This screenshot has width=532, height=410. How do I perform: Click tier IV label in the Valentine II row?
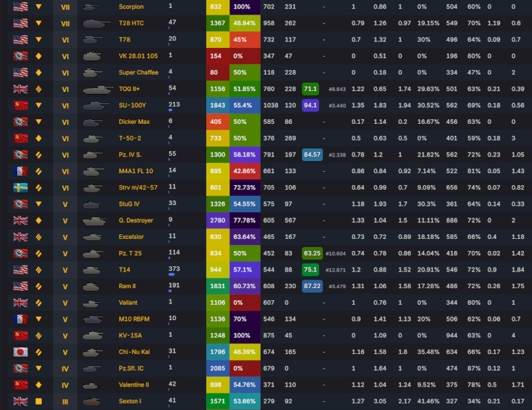[65, 385]
